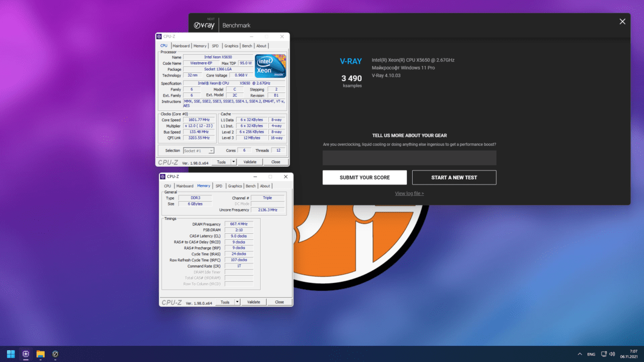Open Mainboard tab in lower CPU-Z window
The image size is (644, 362).
[185, 186]
